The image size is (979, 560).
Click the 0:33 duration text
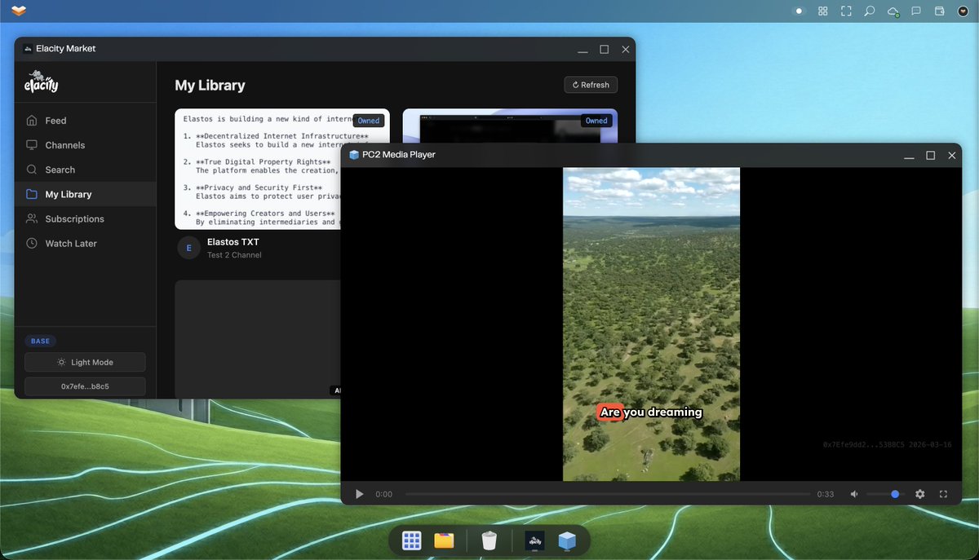(x=826, y=494)
